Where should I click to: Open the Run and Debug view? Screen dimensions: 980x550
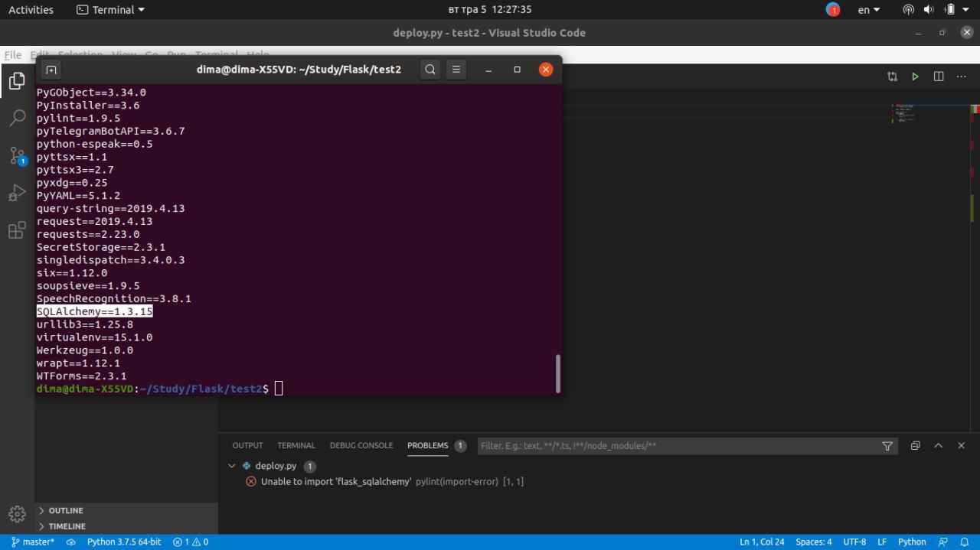(17, 193)
